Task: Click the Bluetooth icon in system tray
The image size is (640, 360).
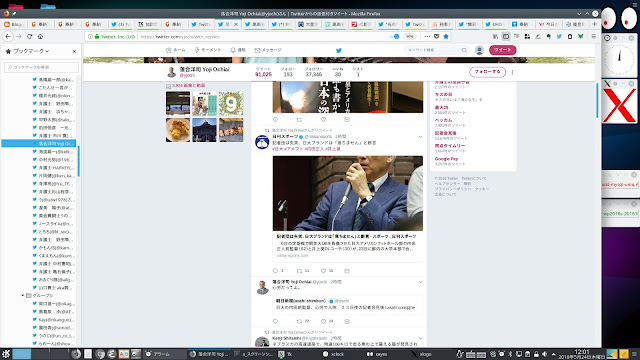Action: point(510,354)
